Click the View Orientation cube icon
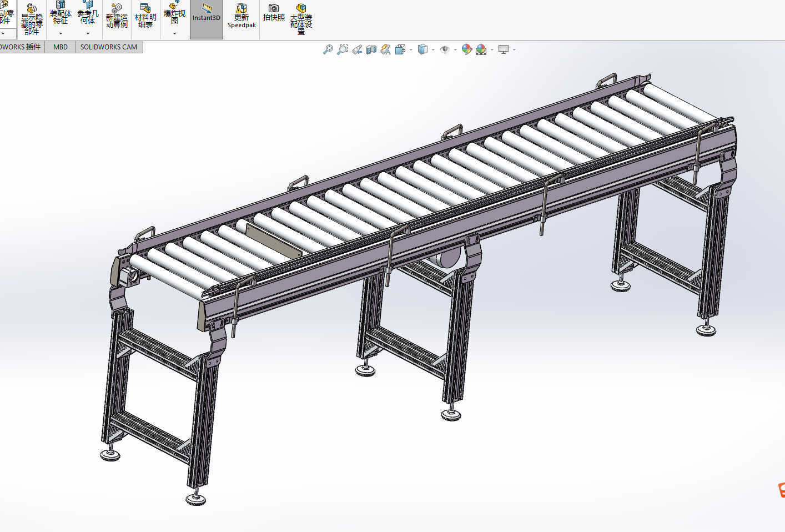The image size is (785, 532). pos(400,49)
